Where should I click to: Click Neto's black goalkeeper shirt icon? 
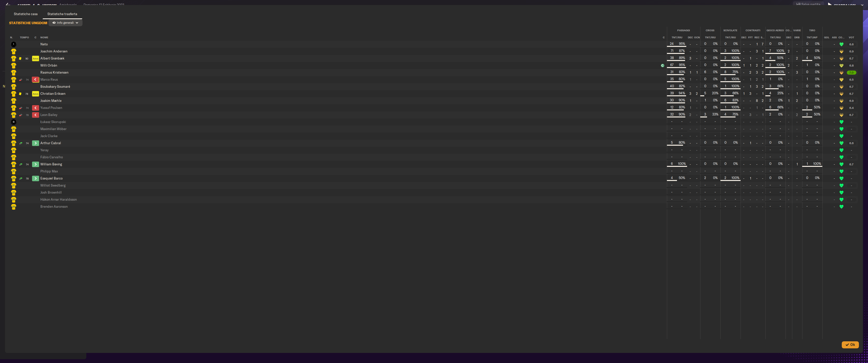click(x=13, y=44)
